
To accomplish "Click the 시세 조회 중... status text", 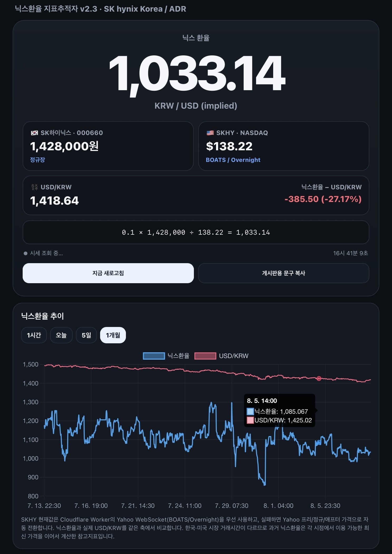I will click(46, 253).
